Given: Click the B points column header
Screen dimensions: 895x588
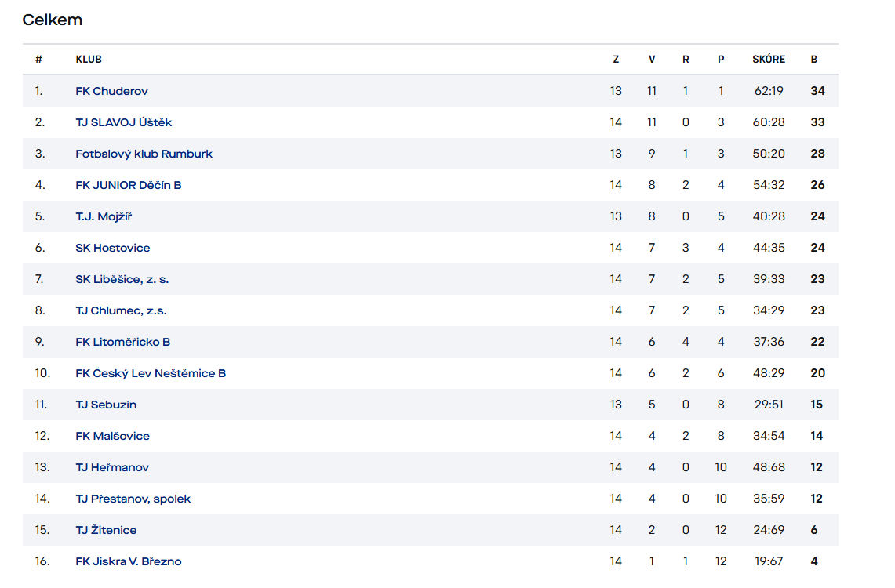Looking at the screenshot, I should pyautogui.click(x=814, y=60).
